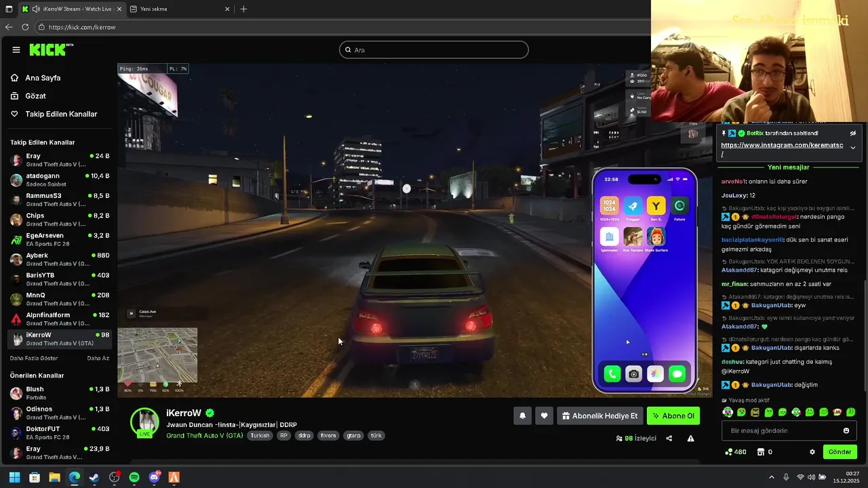Screen dimensions: 868x488
Task: Select the iKerroW Stream browser tab
Action: pyautogui.click(x=71, y=9)
